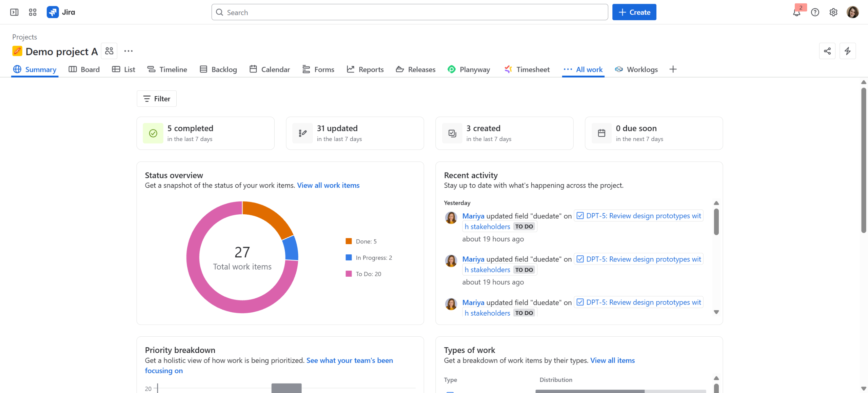This screenshot has width=868, height=393.
Task: Open automation lightning bolt icon
Action: coord(848,51)
